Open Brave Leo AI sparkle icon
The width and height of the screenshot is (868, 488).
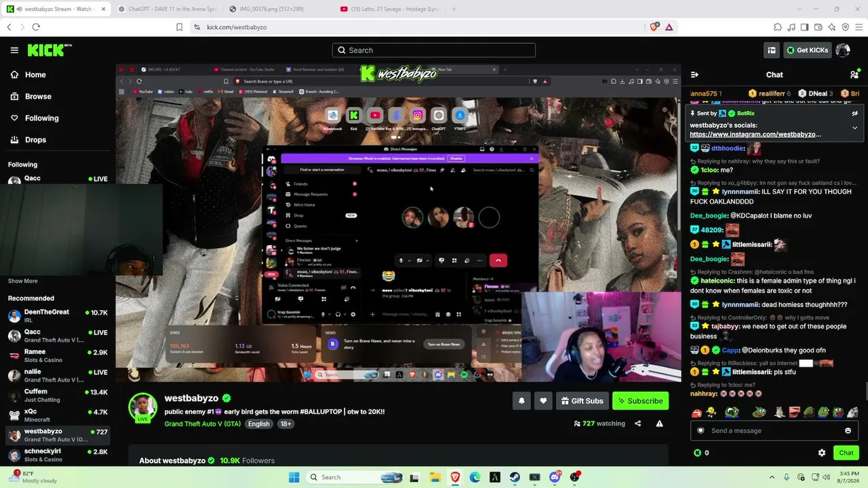[x=832, y=27]
